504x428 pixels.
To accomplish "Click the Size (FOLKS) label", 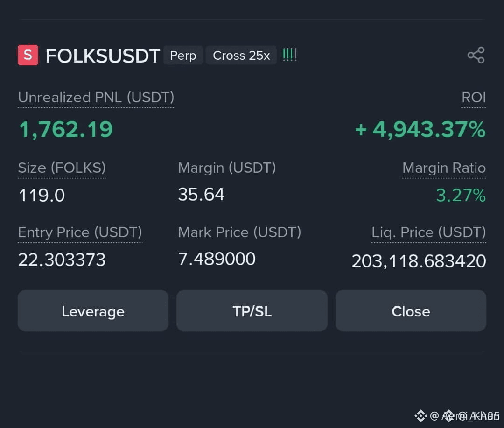I will tap(62, 168).
